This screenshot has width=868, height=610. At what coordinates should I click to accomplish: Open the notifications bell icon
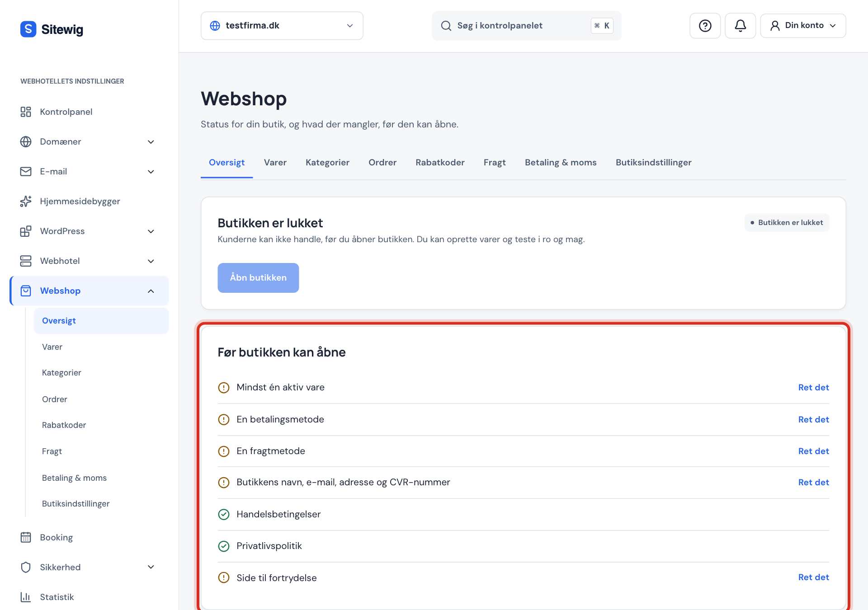(x=740, y=26)
